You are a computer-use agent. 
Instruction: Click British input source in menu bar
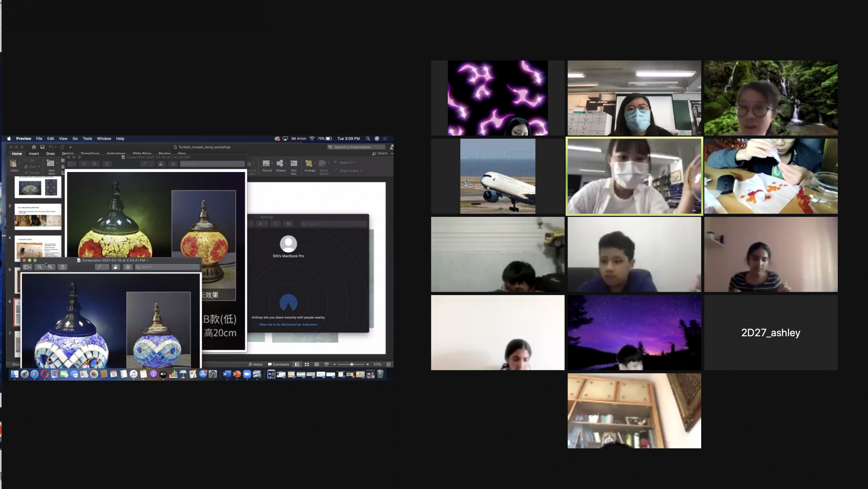pyautogui.click(x=299, y=138)
